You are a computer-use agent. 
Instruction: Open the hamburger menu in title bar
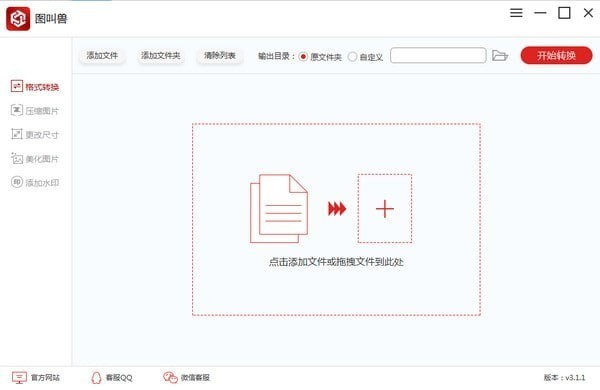(516, 13)
